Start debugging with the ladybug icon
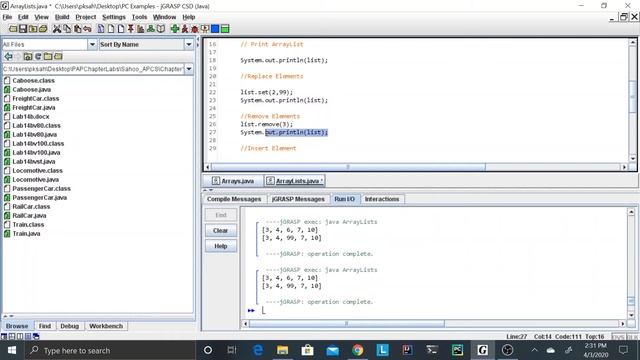The height and width of the screenshot is (360, 640). (x=195, y=29)
